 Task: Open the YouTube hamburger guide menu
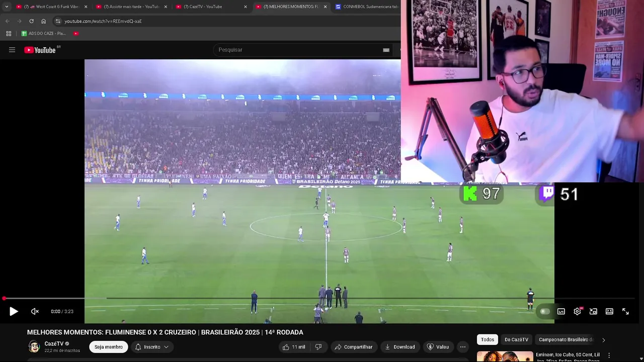click(12, 50)
